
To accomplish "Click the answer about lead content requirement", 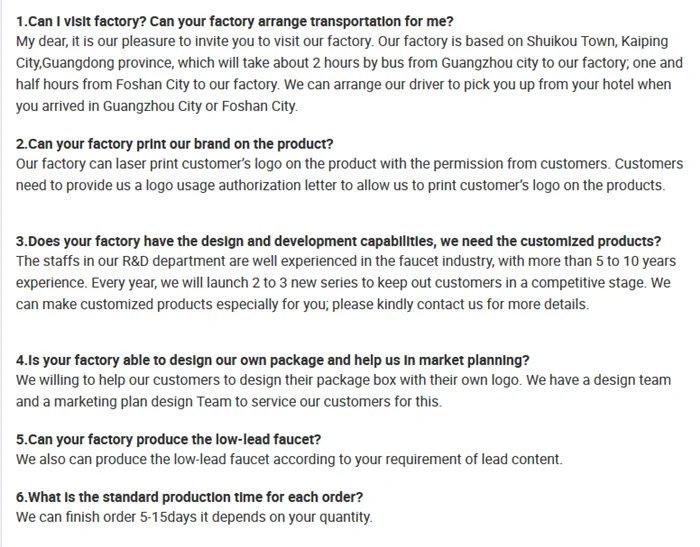I will coord(289,460).
